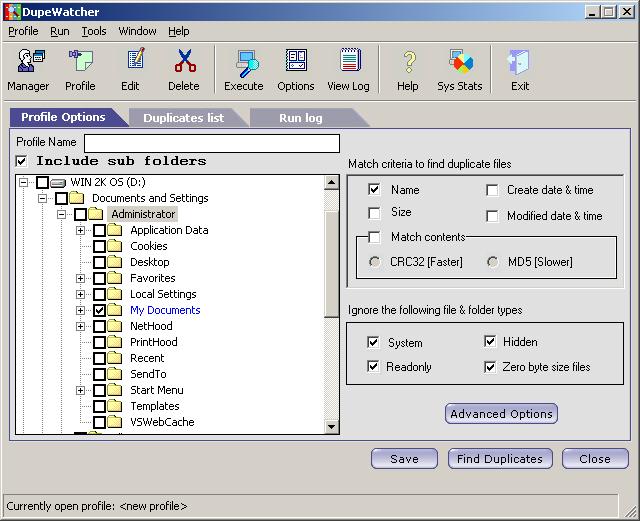This screenshot has width=640, height=521.
Task: Click the Favorites folder icon
Action: point(115,278)
